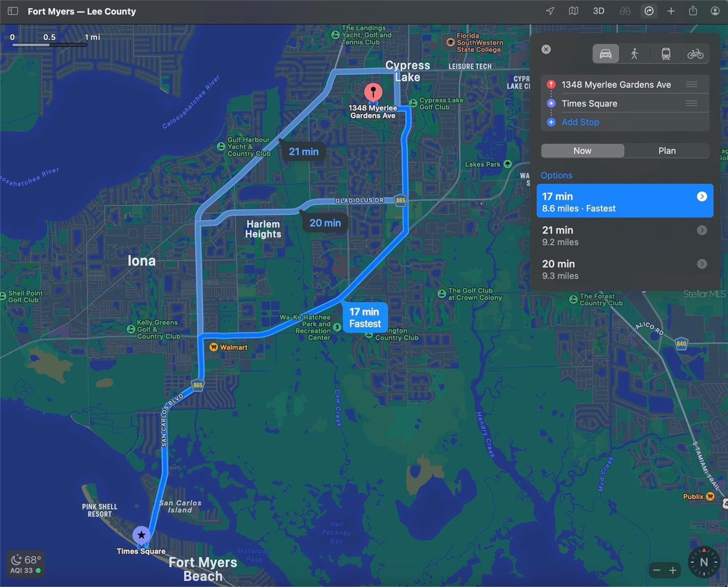Expand the 17 min fastest route details
Viewport: 728px width, 587px height.
click(702, 197)
